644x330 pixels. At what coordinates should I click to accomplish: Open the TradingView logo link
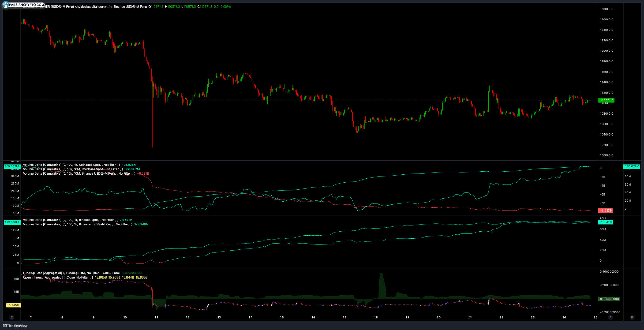tap(15, 326)
